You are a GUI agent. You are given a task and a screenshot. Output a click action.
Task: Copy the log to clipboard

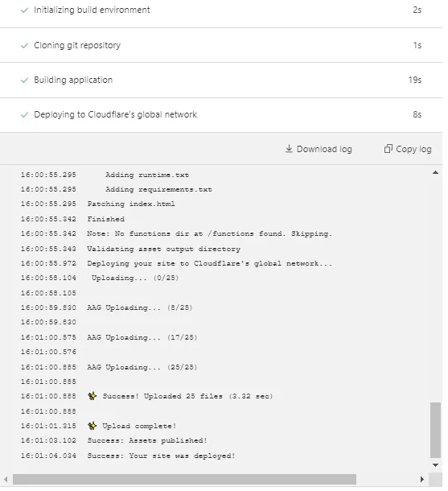point(408,149)
